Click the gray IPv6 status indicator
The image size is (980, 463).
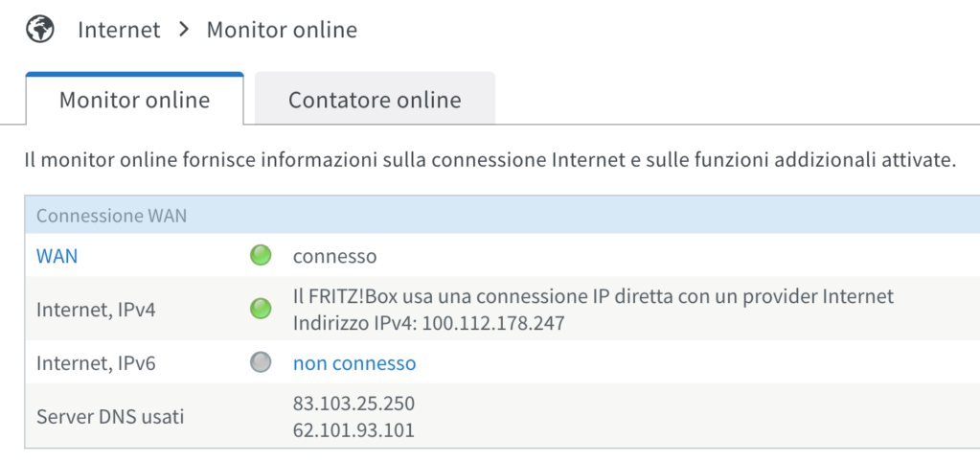261,362
